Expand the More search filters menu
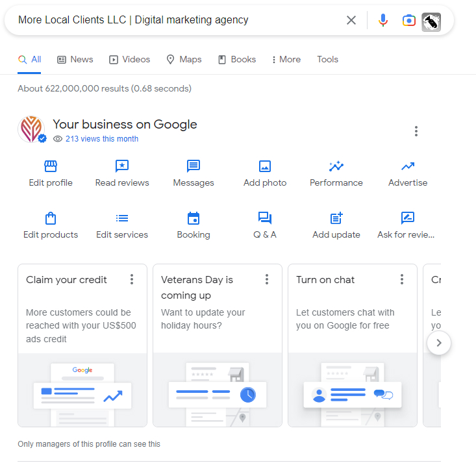The height and width of the screenshot is (463, 476). tap(286, 59)
